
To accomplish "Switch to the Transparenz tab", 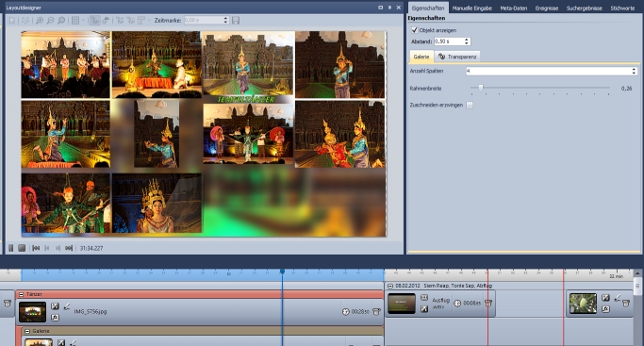I will pos(457,57).
